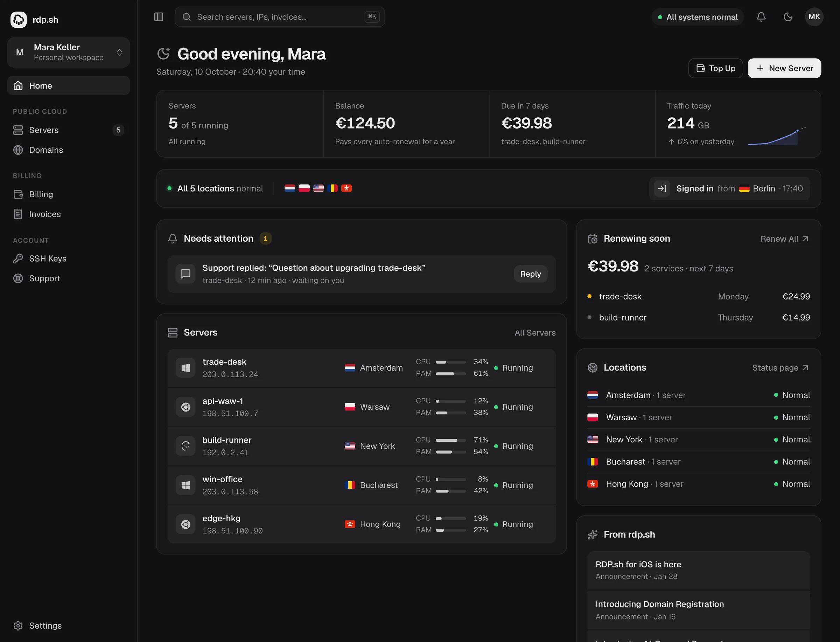Open Billing in the sidebar

pos(68,194)
